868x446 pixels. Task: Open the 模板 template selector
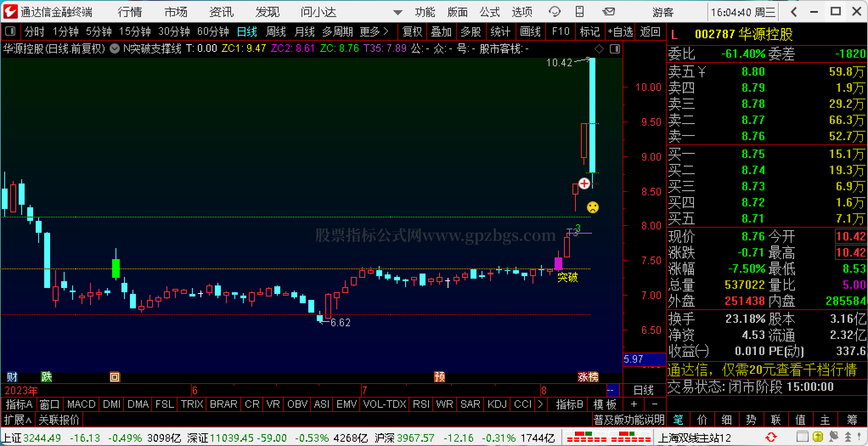click(x=605, y=404)
